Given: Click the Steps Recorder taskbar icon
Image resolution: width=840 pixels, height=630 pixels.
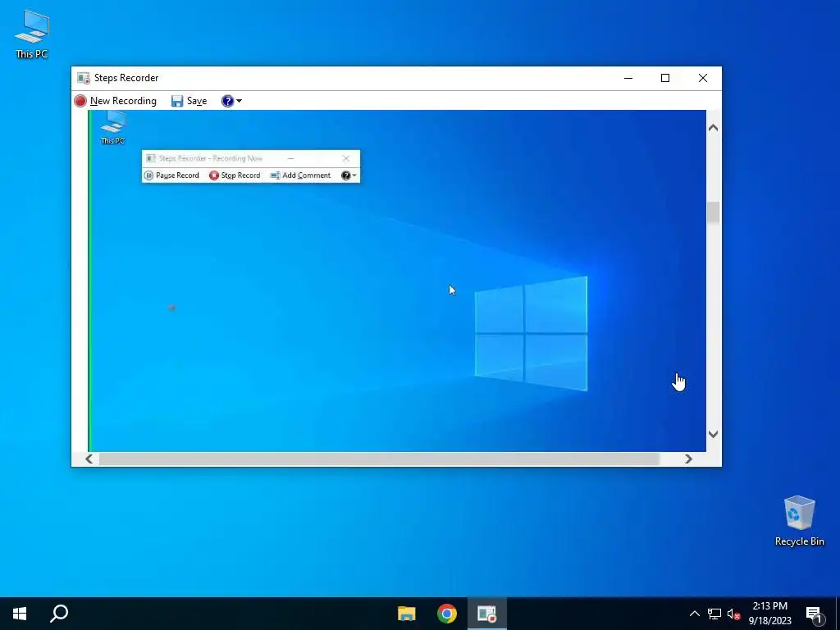Looking at the screenshot, I should [x=487, y=614].
